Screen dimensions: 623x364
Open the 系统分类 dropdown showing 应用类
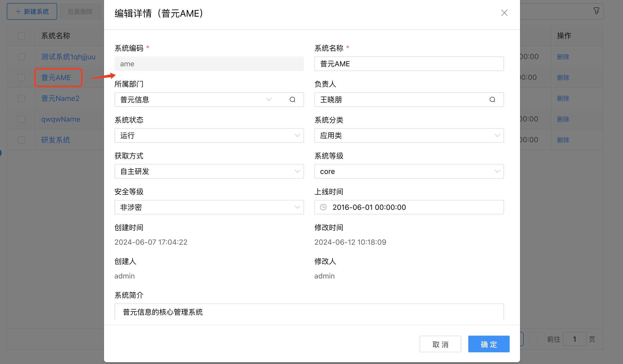497,135
